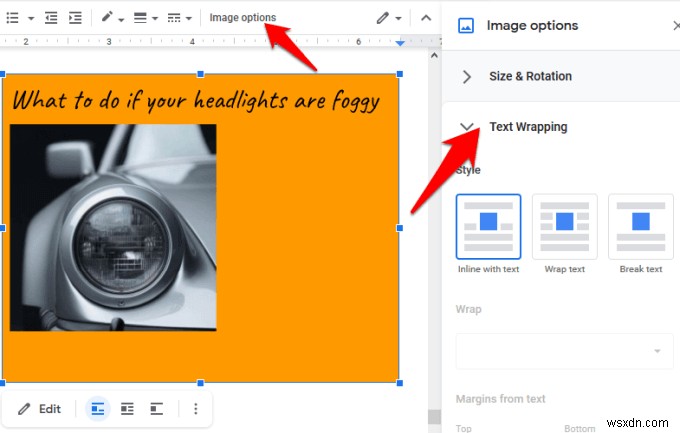
Task: Click the scroll up arrow of document scrollbar
Action: 434,56
